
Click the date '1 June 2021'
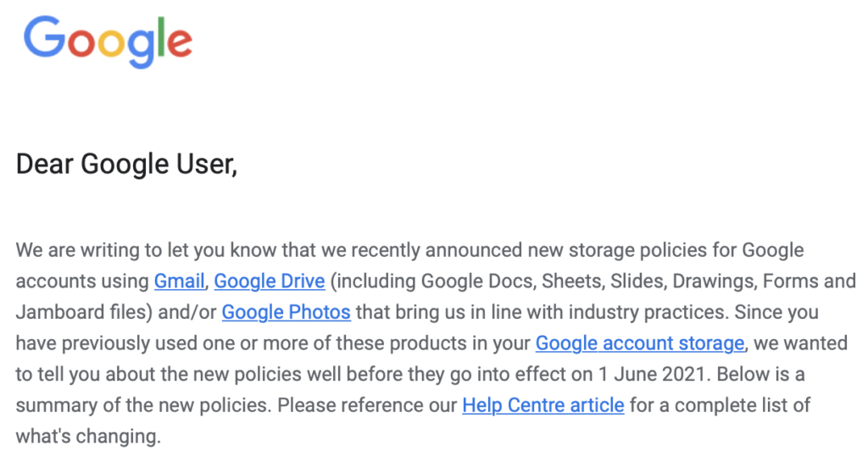[x=652, y=375]
